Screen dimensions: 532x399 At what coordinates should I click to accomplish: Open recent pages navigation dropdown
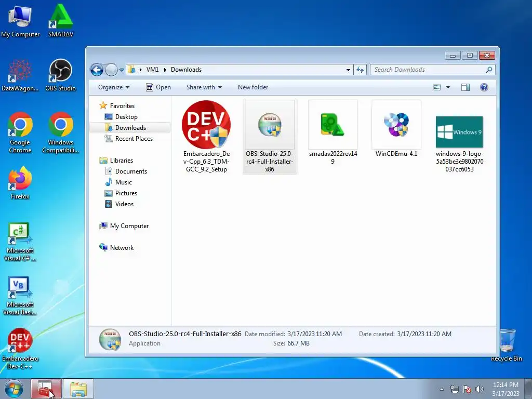122,70
